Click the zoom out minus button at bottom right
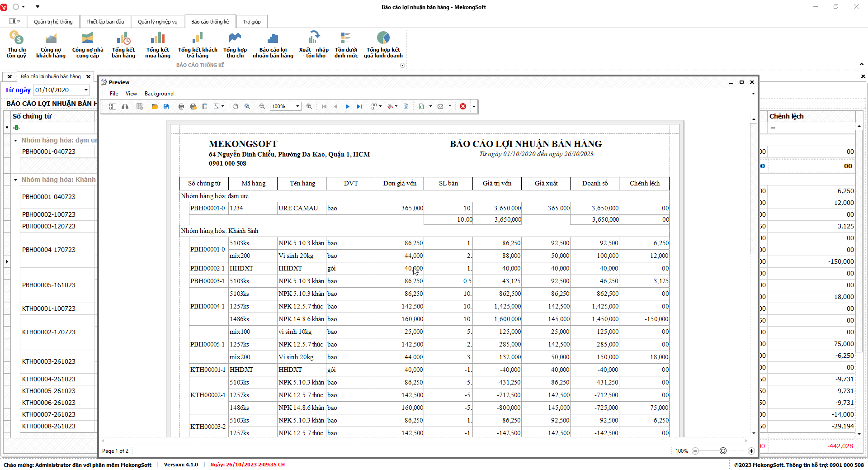This screenshot has height=470, width=868. click(695, 451)
